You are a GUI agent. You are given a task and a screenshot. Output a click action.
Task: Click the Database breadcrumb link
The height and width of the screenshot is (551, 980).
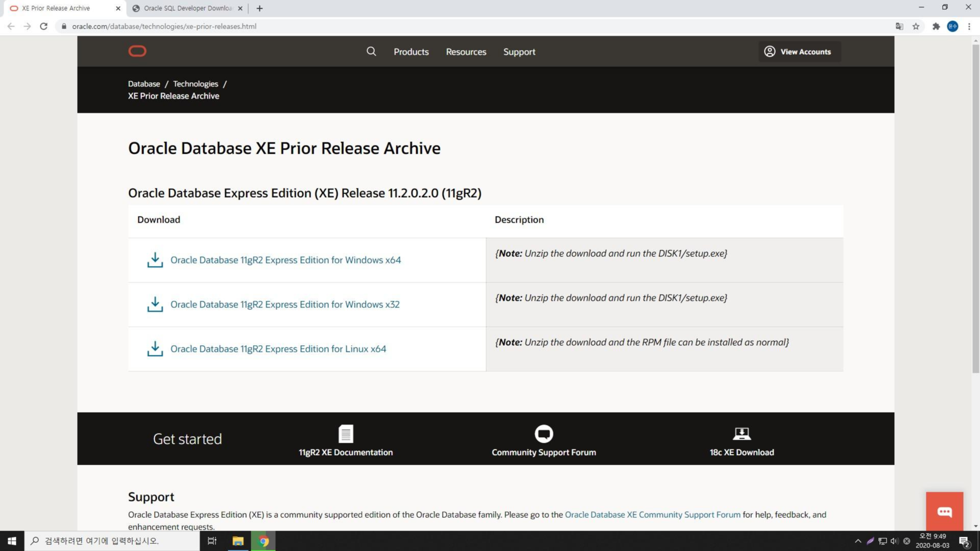(144, 84)
